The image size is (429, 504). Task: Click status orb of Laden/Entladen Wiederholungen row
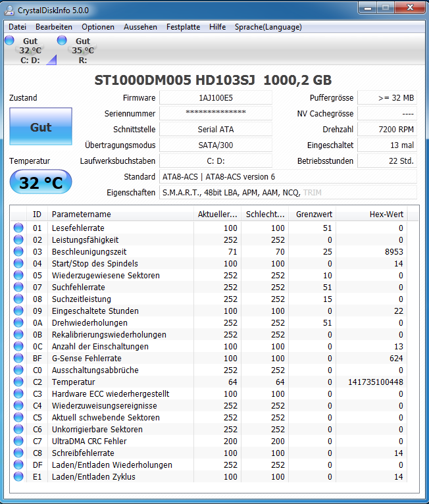[x=18, y=465]
